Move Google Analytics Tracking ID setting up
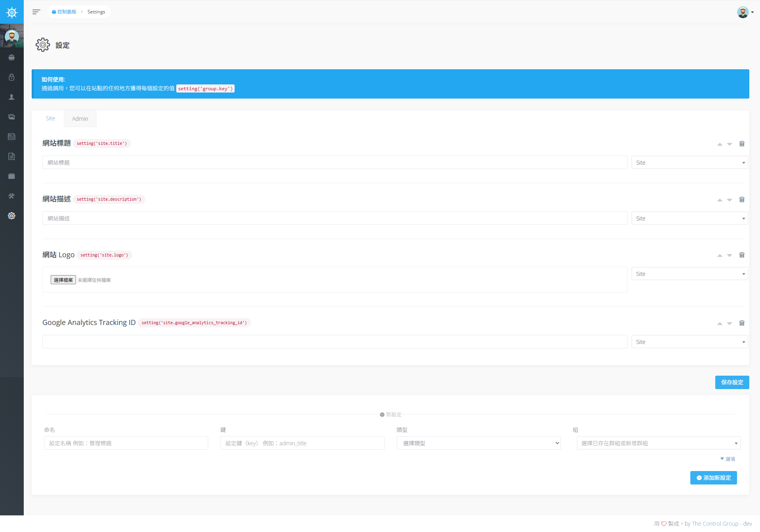Viewport: 760px width, 532px height. (x=720, y=323)
